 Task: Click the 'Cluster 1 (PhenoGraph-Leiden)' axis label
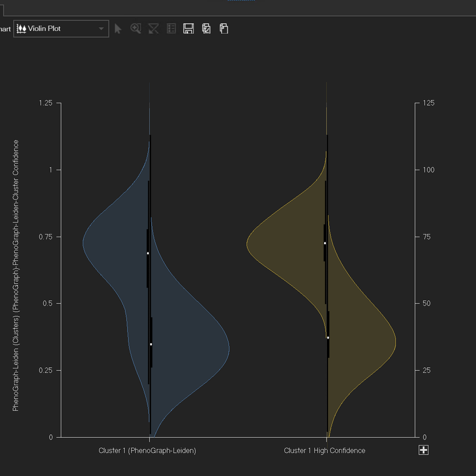(147, 450)
